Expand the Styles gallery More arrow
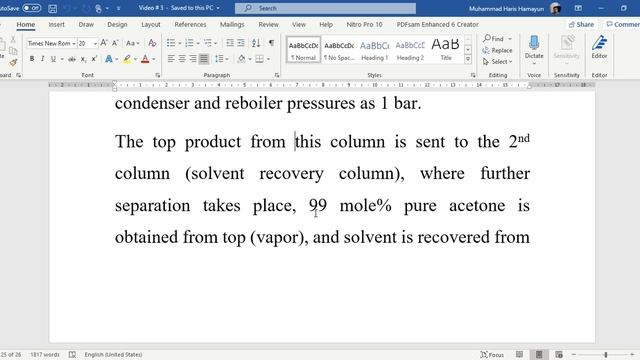Screen dimensions: 640x360 coord(468,60)
